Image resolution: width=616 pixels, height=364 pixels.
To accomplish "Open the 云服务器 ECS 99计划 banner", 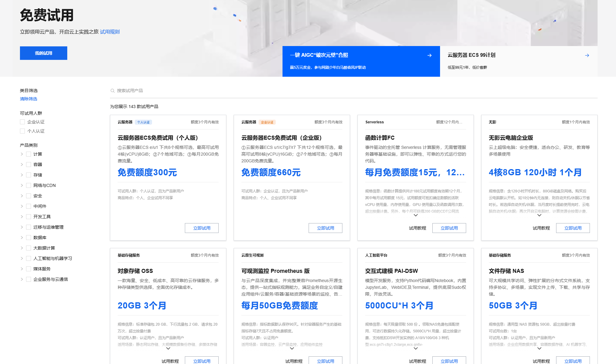I will (519, 61).
